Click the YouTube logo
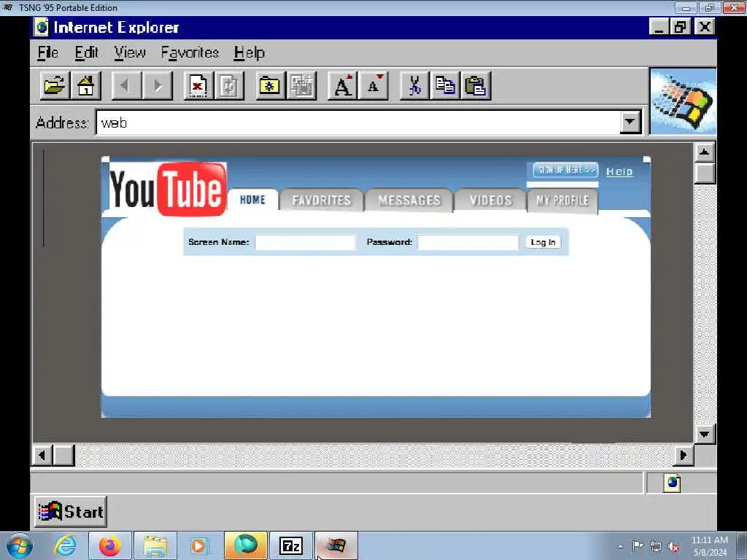 168,189
